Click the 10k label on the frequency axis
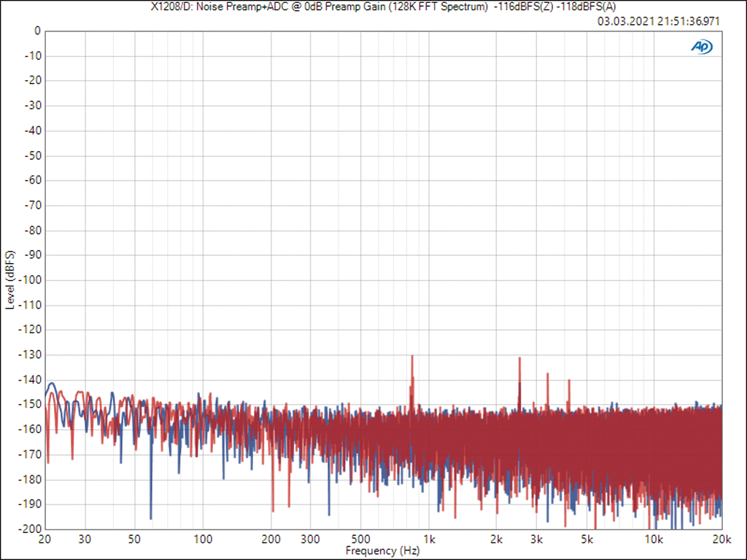The width and height of the screenshot is (747, 560). tap(654, 540)
